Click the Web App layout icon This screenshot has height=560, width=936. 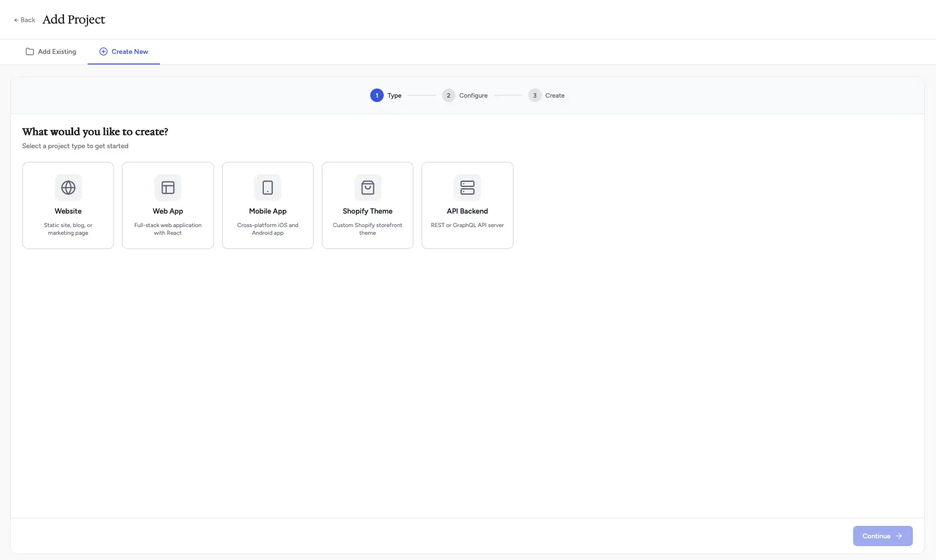coord(168,188)
